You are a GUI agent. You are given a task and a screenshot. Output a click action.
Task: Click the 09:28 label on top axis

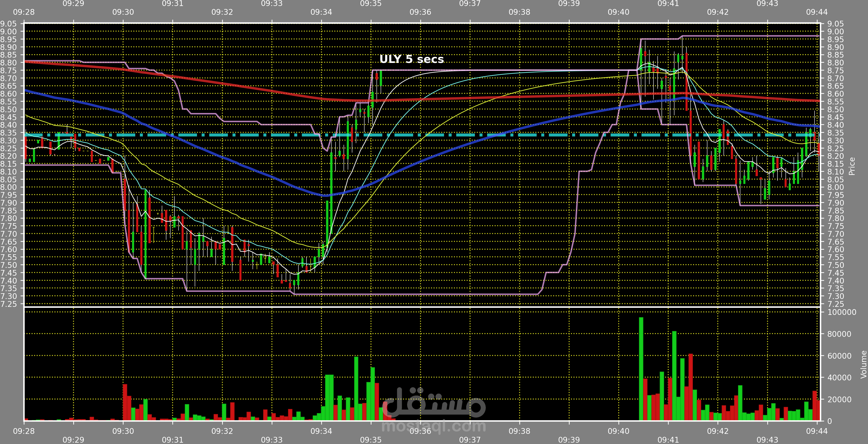pos(24,12)
